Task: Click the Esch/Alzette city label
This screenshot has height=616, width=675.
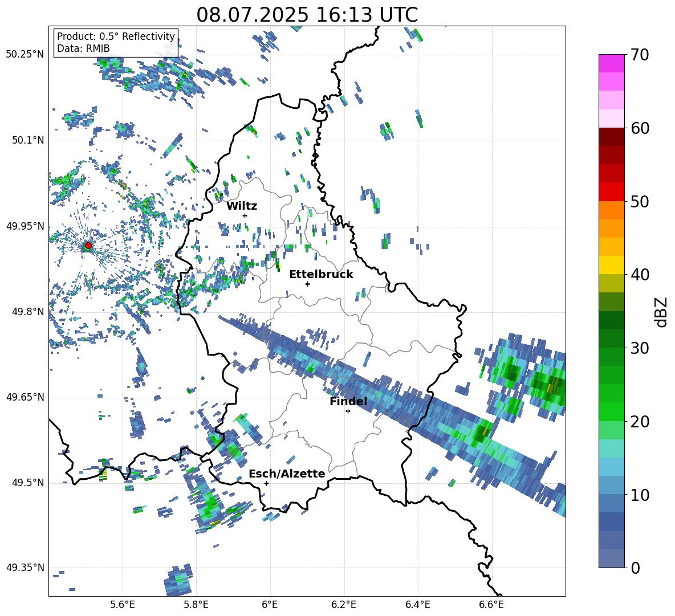Action: tap(287, 474)
